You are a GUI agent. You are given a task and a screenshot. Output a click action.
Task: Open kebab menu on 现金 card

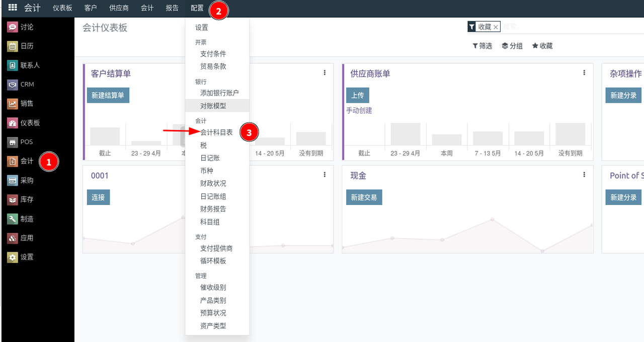[x=584, y=175]
